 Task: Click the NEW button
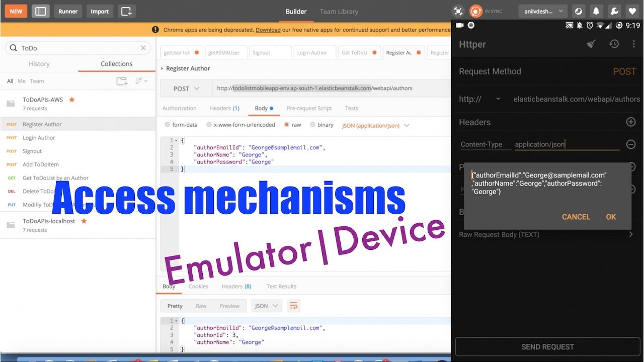click(x=16, y=11)
